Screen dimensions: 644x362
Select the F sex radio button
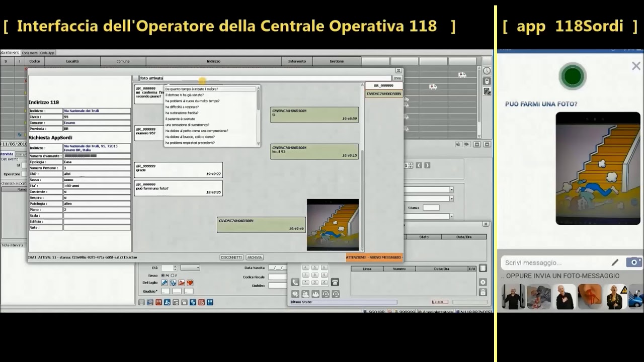(x=172, y=276)
